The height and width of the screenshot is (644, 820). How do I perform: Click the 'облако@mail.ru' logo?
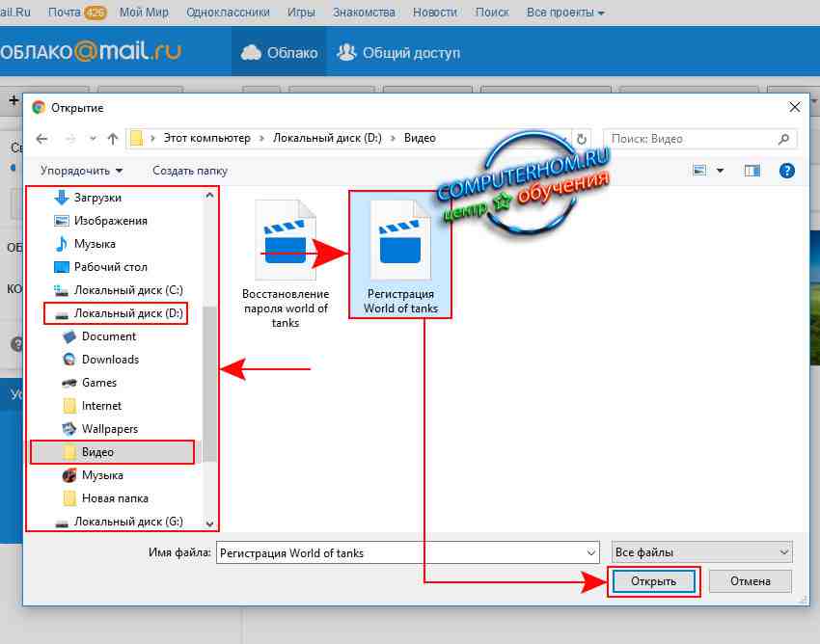click(90, 51)
